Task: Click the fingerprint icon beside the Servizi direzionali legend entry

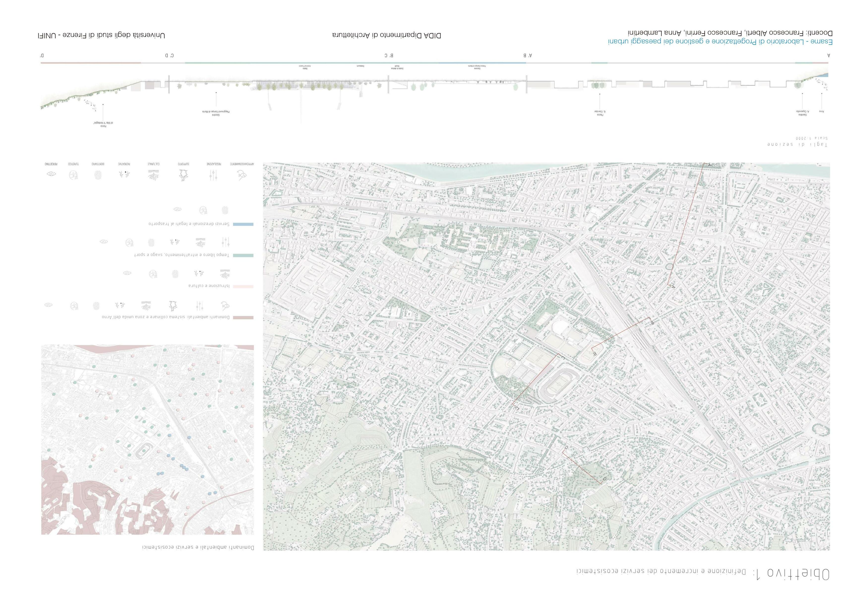Action: [225, 210]
